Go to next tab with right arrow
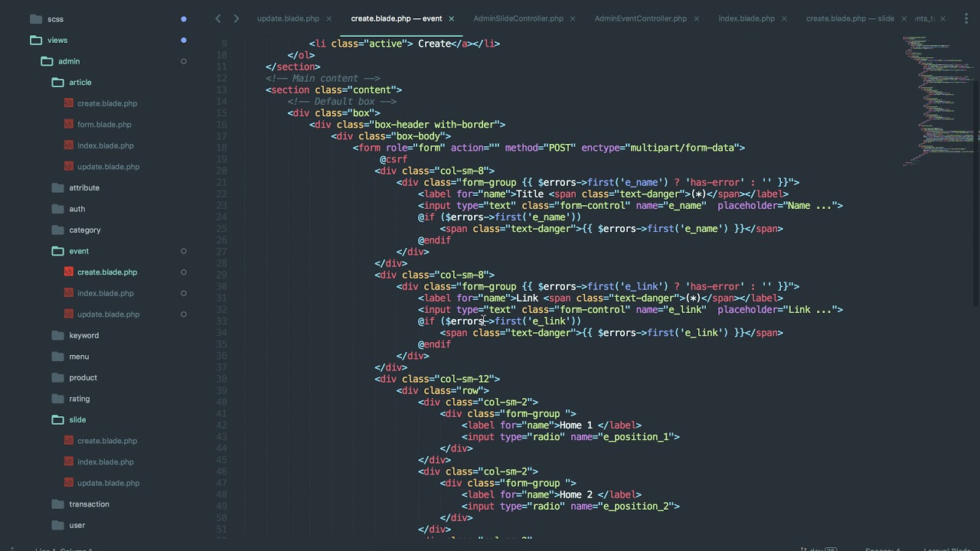Screen dimensions: 980x551 tap(236, 18)
